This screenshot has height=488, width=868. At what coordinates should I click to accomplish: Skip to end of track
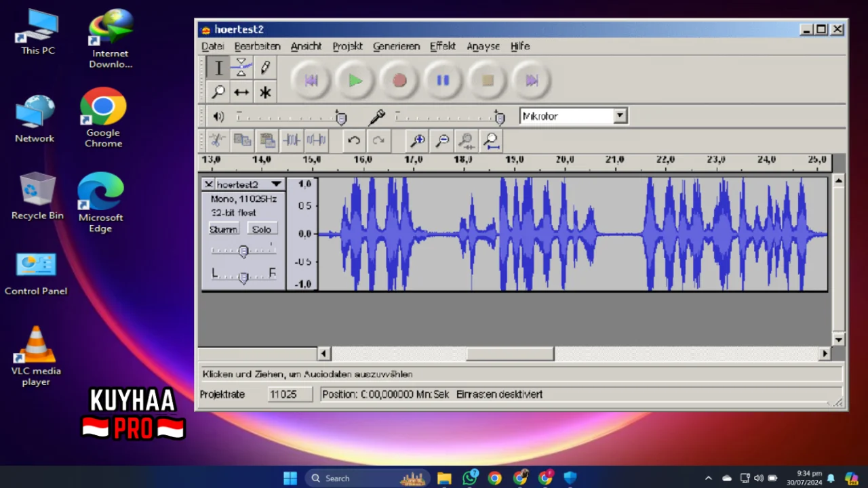point(532,81)
